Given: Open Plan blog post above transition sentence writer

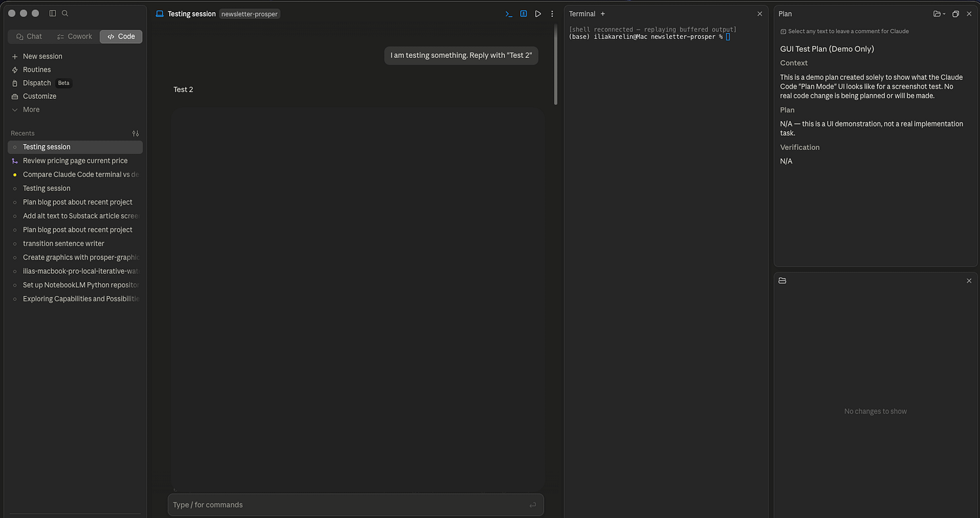Looking at the screenshot, I should (x=75, y=230).
